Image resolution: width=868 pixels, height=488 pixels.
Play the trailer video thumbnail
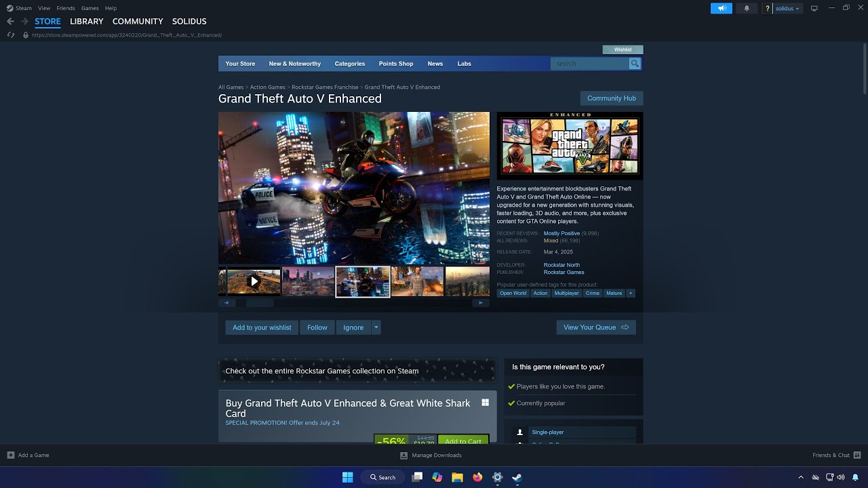tap(254, 281)
